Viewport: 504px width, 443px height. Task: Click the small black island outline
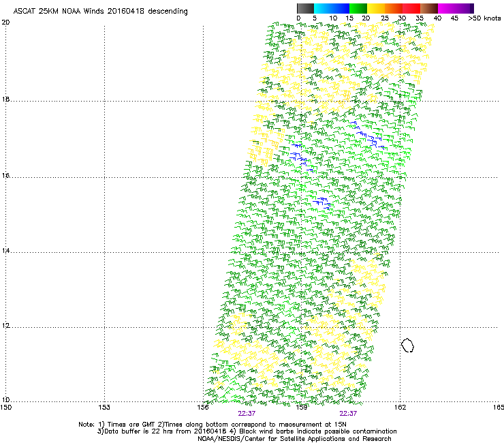407,345
